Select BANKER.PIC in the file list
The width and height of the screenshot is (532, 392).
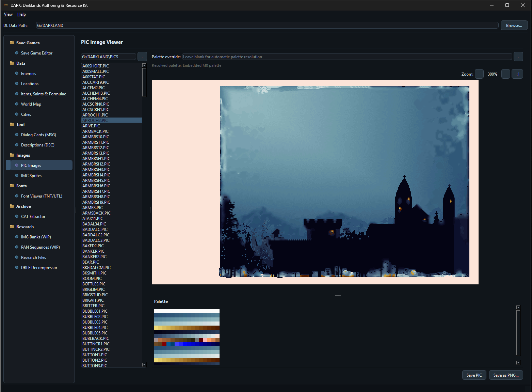point(112,251)
